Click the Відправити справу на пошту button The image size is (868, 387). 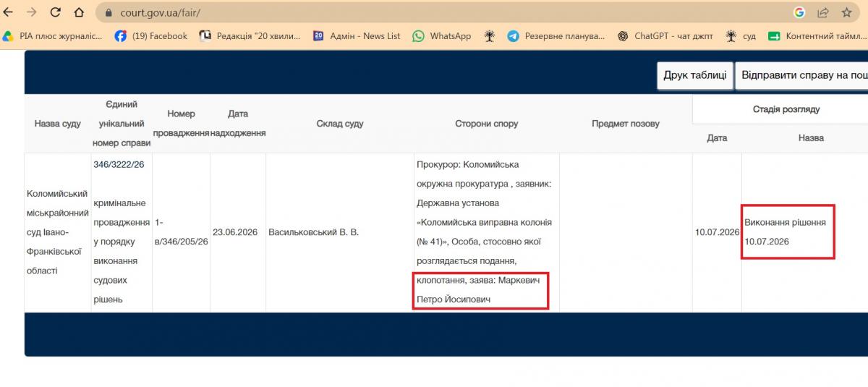tap(801, 75)
